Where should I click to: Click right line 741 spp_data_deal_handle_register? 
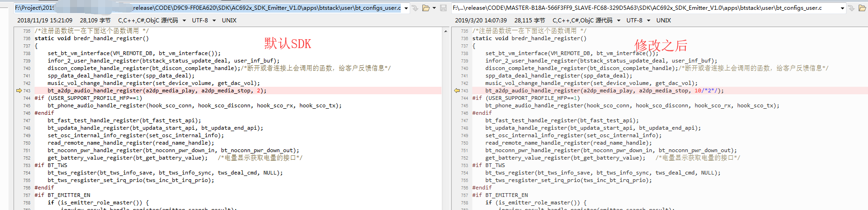click(x=559, y=76)
